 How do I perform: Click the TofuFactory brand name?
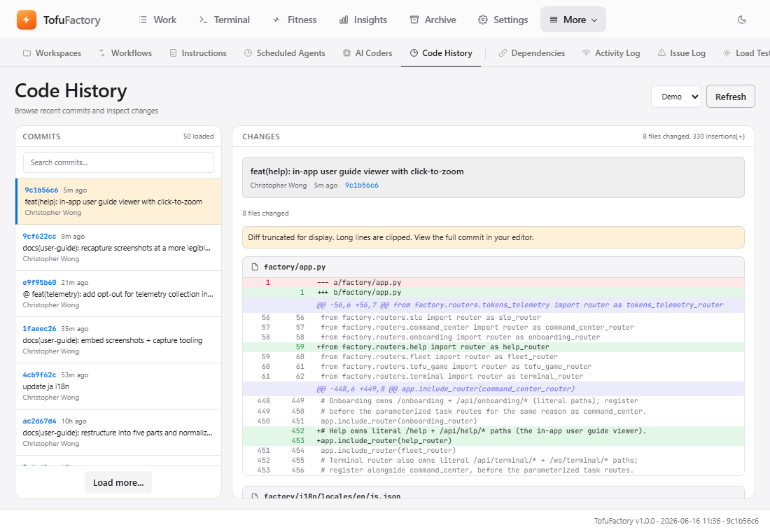[x=71, y=20]
